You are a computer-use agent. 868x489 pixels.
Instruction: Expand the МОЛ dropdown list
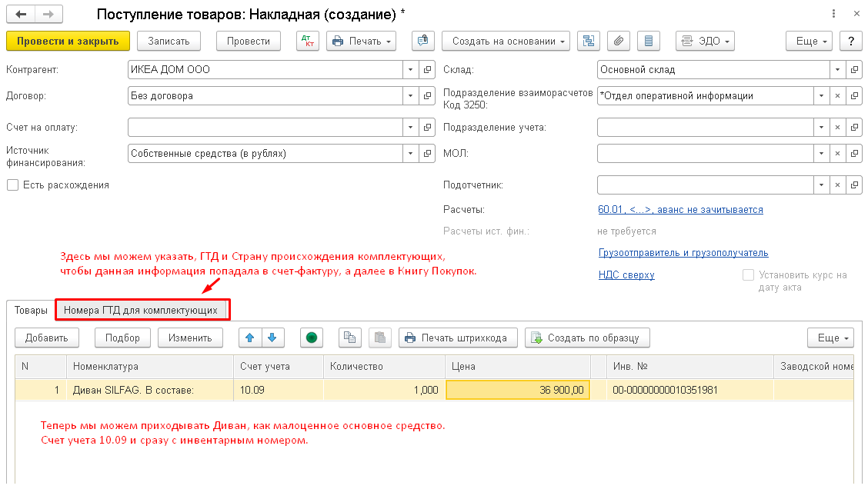pos(821,153)
